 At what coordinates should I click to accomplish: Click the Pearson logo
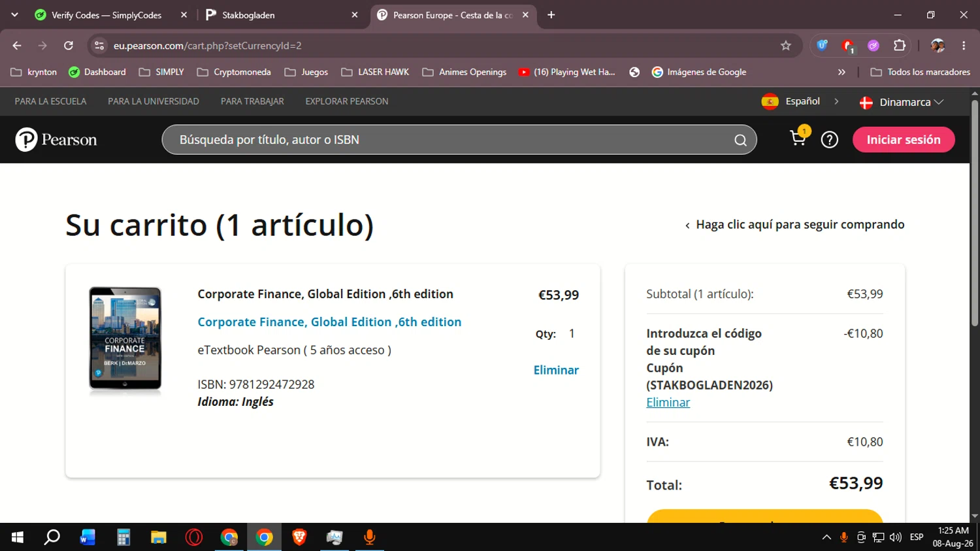[x=56, y=140]
